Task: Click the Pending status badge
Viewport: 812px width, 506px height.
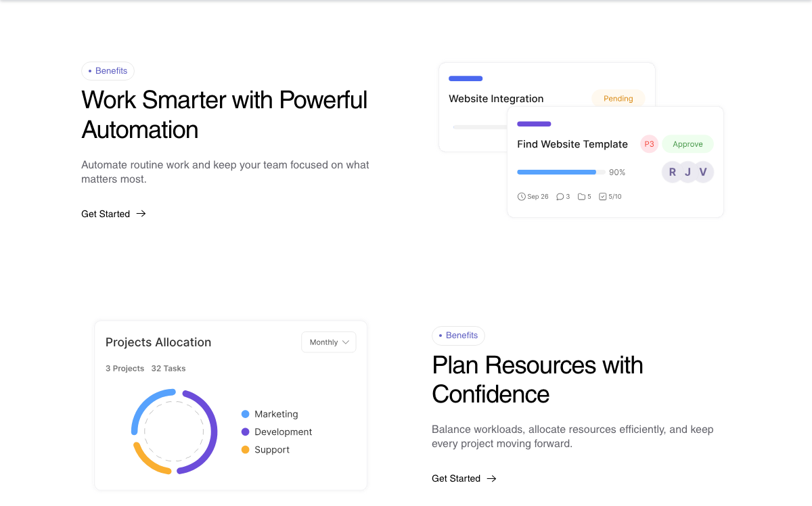Action: 618,99
